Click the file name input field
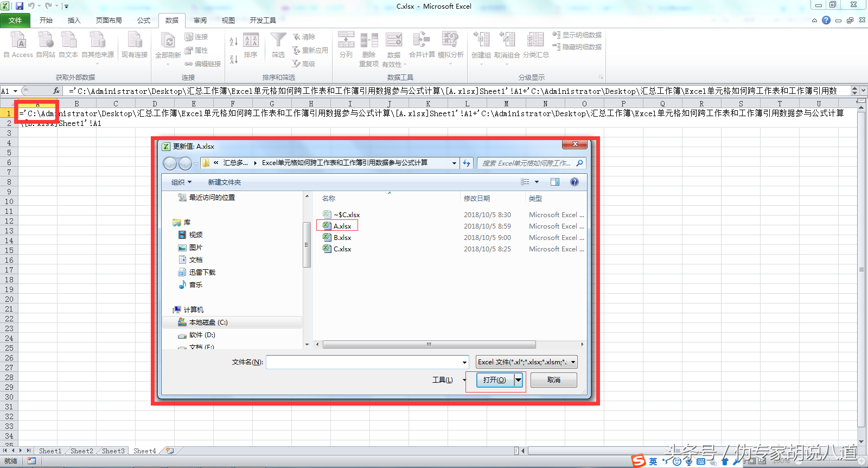Viewport: 868px width, 468px height. [363, 362]
